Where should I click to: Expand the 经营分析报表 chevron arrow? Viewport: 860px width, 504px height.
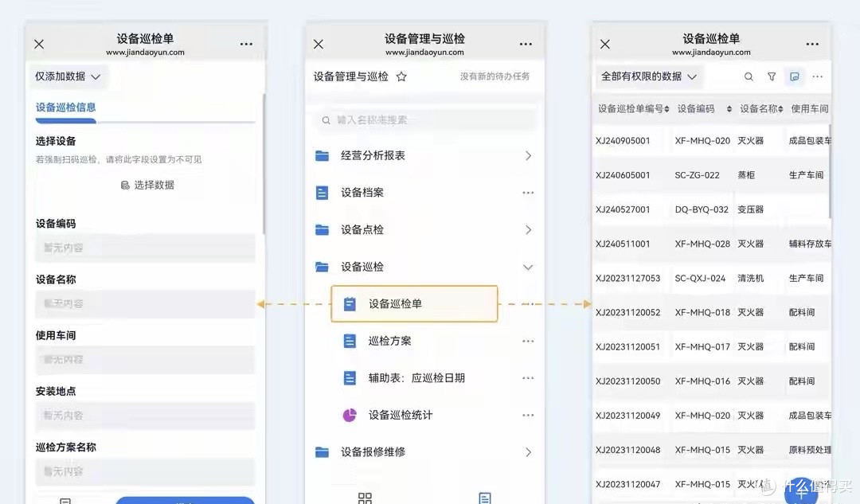point(528,156)
